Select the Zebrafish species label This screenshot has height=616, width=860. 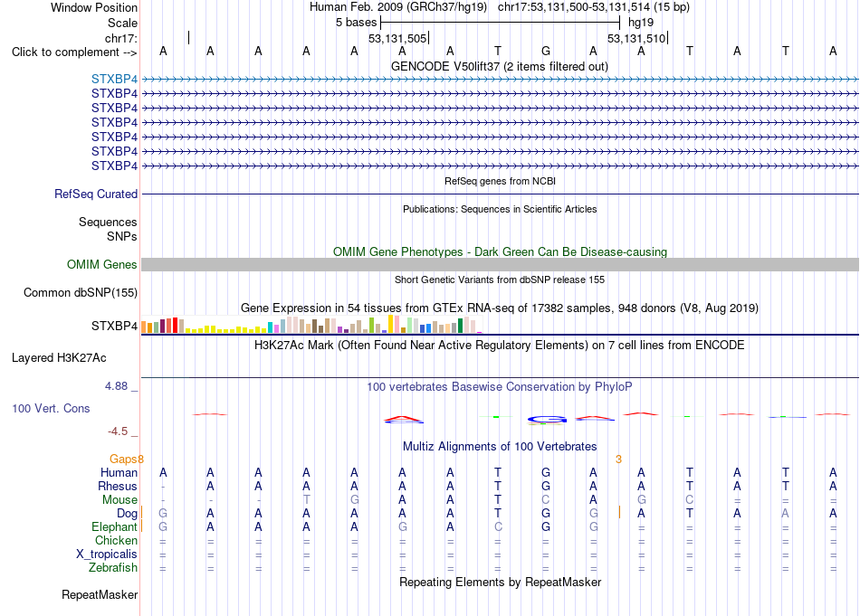coord(113,567)
